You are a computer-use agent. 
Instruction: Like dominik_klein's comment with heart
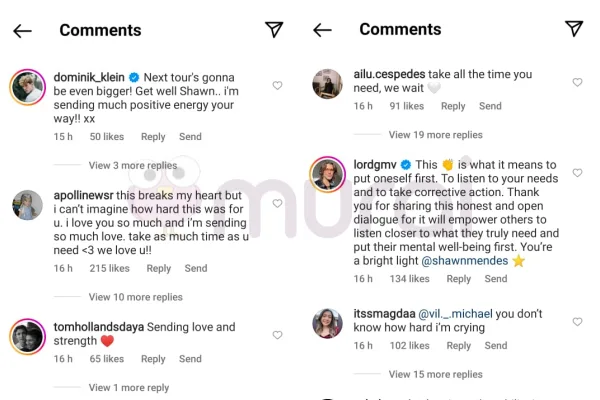(277, 86)
